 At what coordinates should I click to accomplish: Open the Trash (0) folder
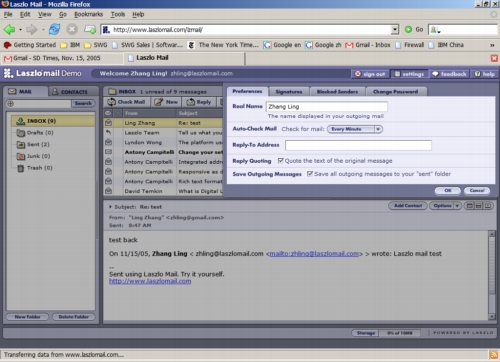tap(35, 168)
